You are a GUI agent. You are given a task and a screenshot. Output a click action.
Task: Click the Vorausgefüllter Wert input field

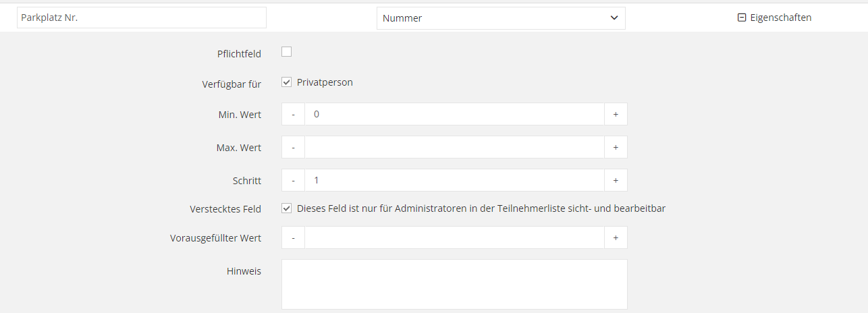click(454, 237)
